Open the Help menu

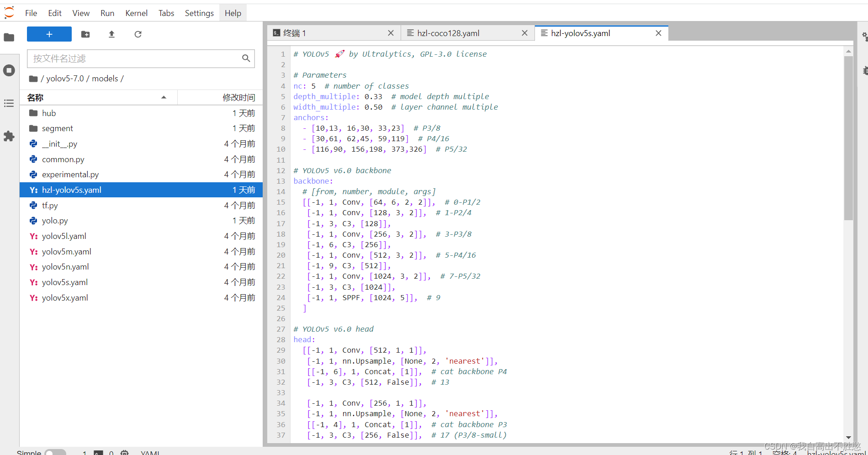tap(233, 13)
